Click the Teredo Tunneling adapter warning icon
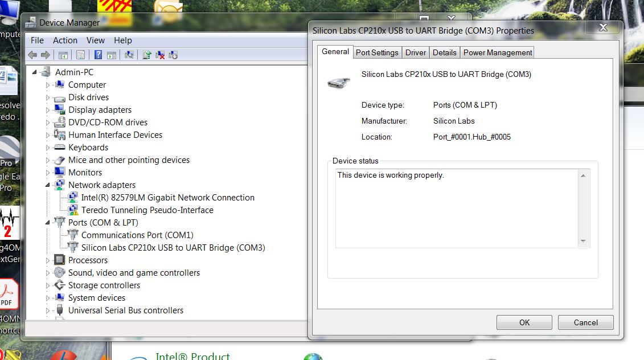The height and width of the screenshot is (360, 644). 73,210
